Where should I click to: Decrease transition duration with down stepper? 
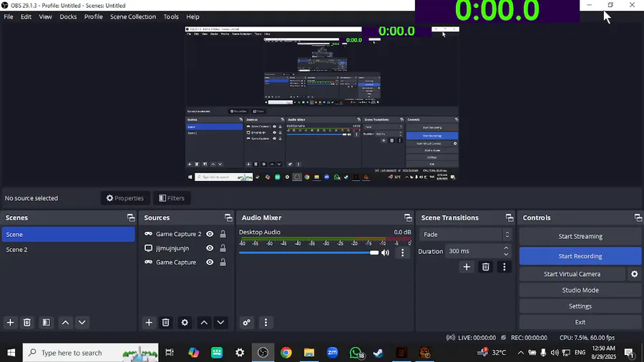[x=506, y=255]
